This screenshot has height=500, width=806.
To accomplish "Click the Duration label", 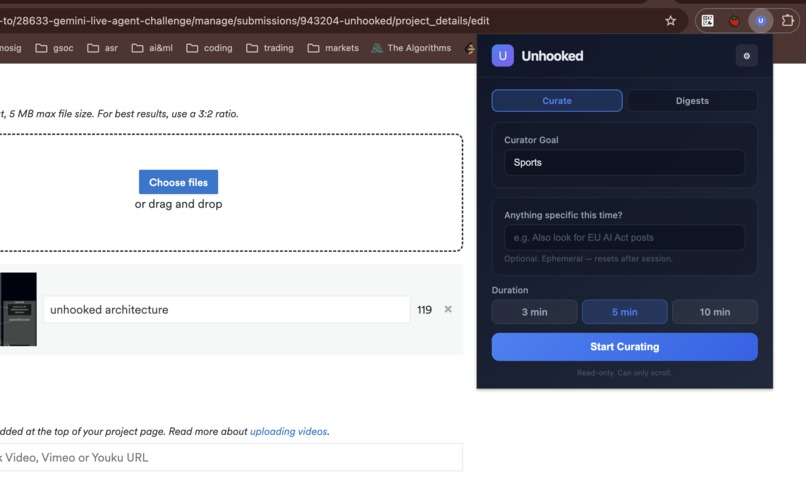I will pos(509,290).
